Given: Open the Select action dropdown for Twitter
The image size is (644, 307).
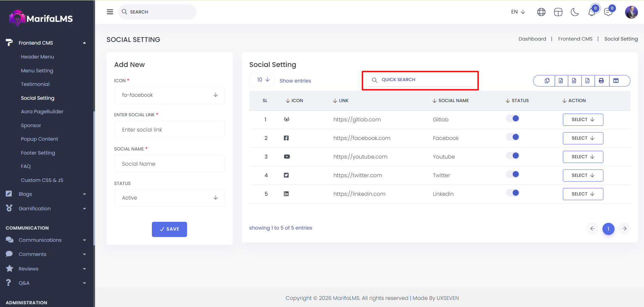Looking at the screenshot, I should tap(583, 175).
